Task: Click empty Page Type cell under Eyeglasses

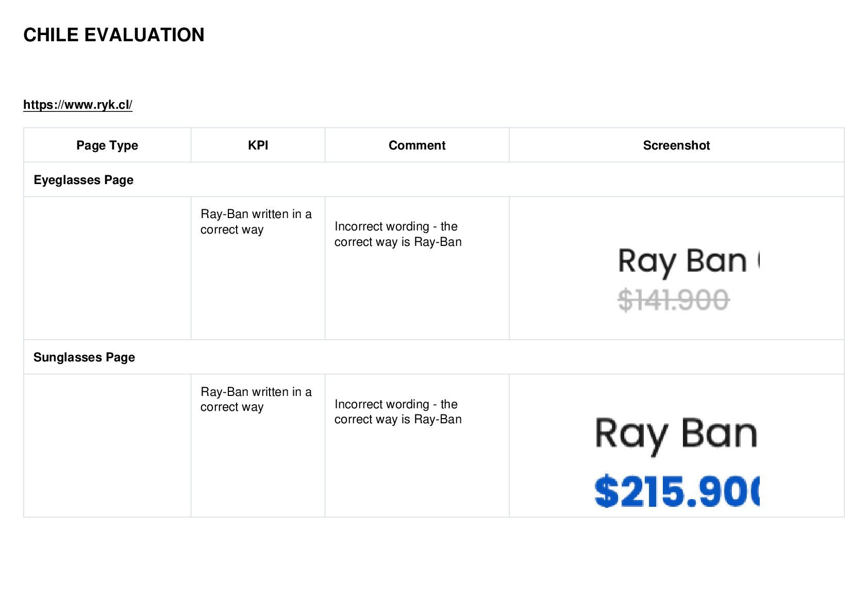Action: pos(107,268)
